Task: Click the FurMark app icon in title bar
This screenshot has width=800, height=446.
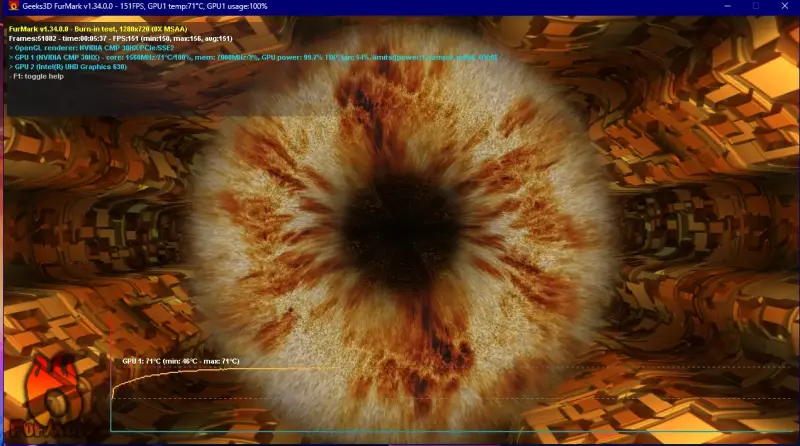Action: click(x=10, y=7)
